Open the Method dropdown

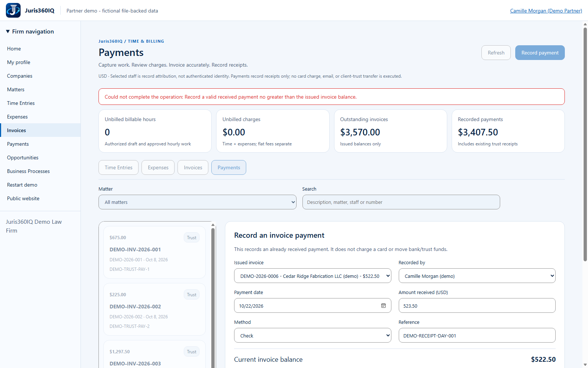[x=312, y=336]
